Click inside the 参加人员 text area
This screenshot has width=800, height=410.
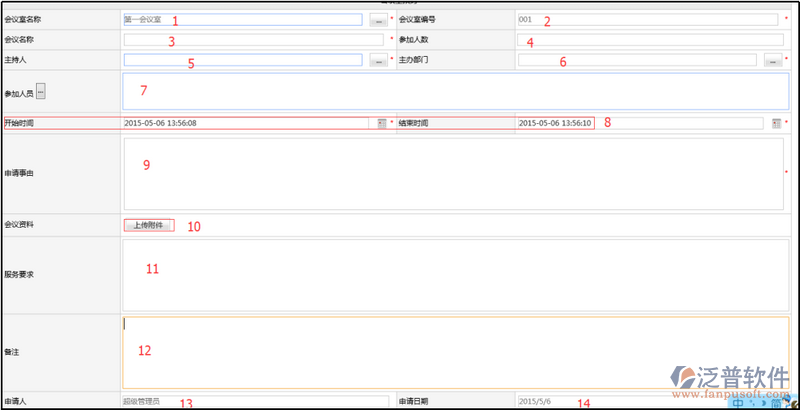455,91
